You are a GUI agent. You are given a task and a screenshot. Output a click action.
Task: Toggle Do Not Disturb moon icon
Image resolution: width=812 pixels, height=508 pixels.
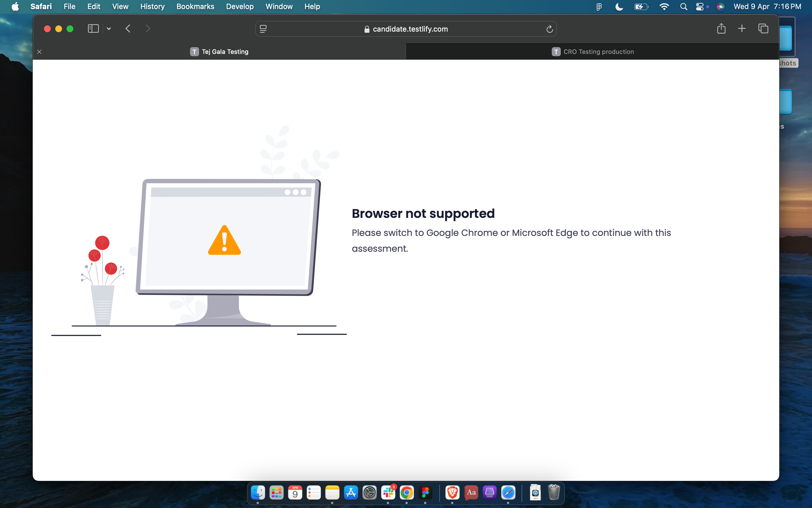pos(619,6)
